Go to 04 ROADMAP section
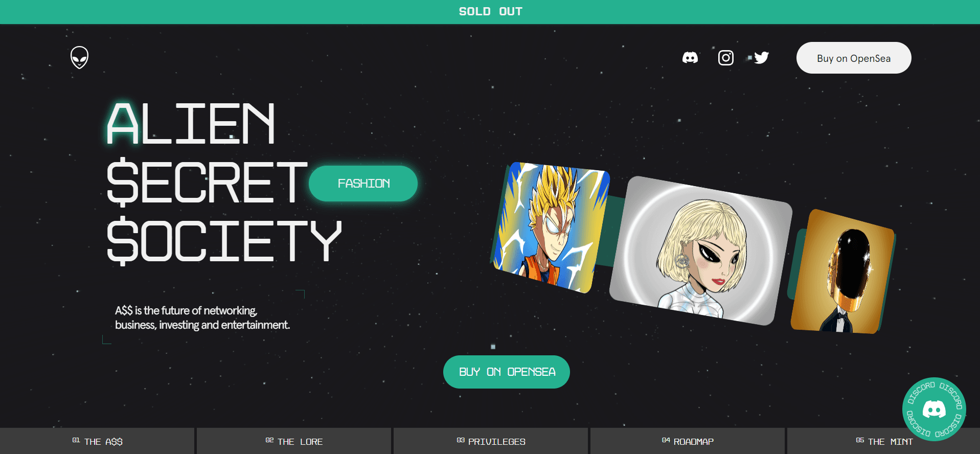Image resolution: width=980 pixels, height=454 pixels. [x=688, y=441]
